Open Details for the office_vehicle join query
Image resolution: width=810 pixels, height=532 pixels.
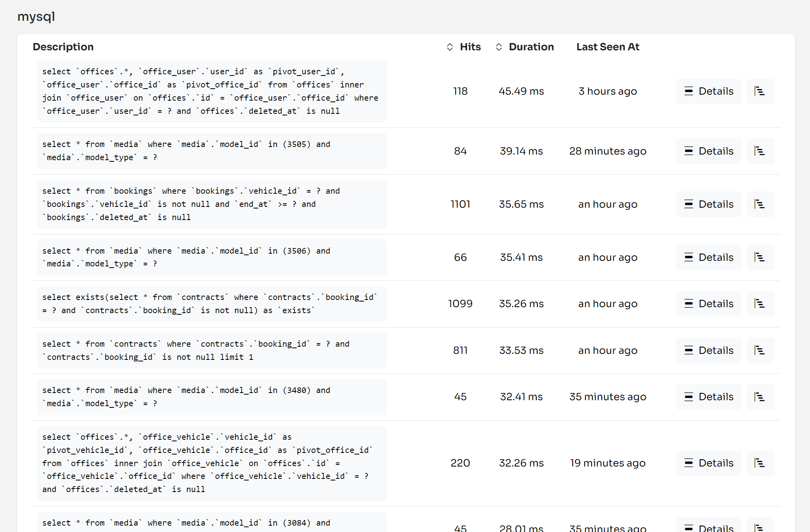coord(708,463)
